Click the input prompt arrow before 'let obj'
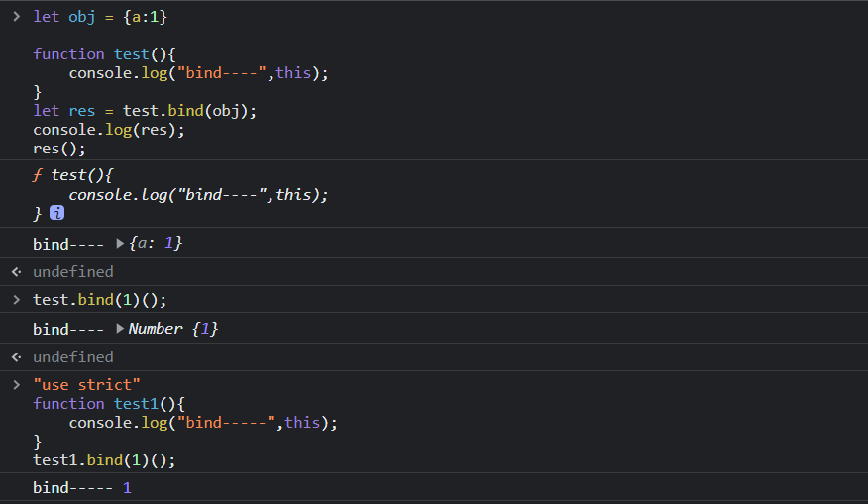This screenshot has height=504, width=868. (17, 17)
